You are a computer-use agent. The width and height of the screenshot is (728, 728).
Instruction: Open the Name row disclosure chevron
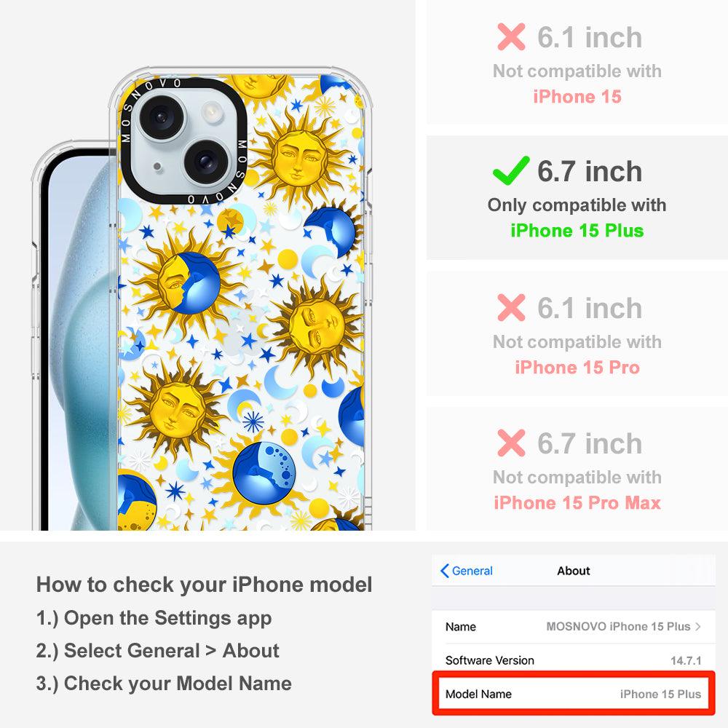[698, 626]
